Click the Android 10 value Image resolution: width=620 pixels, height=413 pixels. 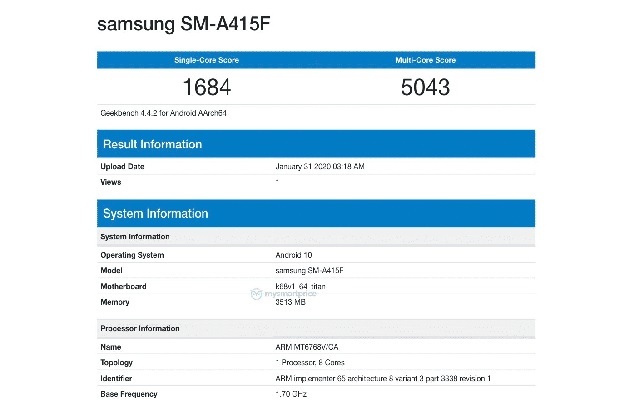tap(294, 255)
